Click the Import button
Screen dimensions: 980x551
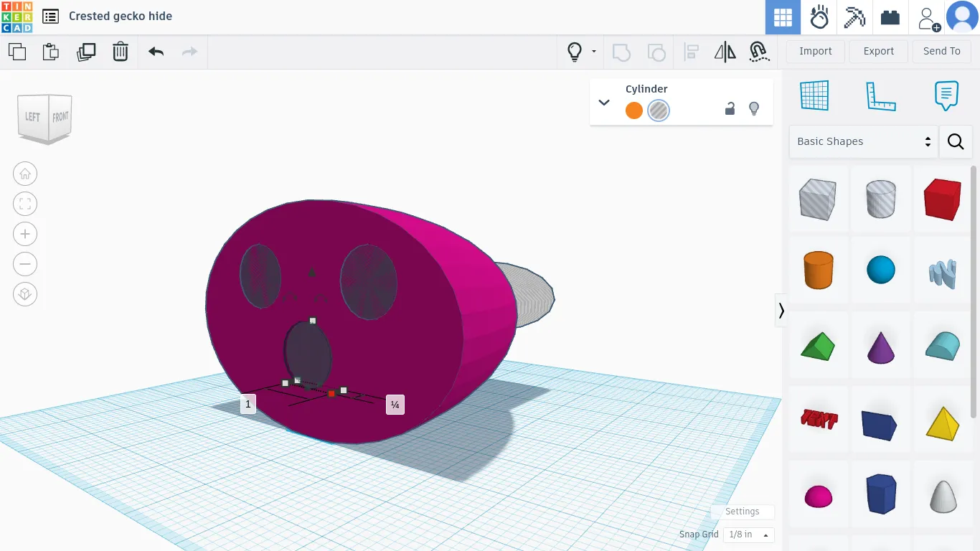click(815, 51)
